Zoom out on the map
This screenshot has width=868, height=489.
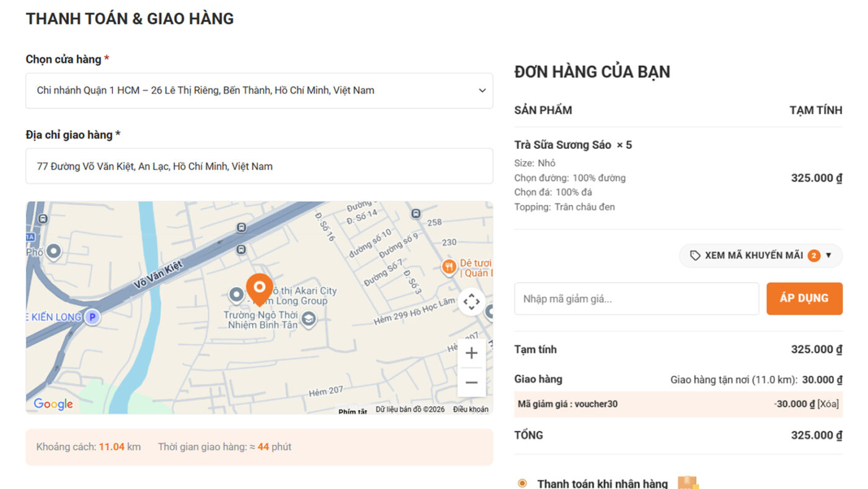tap(471, 382)
